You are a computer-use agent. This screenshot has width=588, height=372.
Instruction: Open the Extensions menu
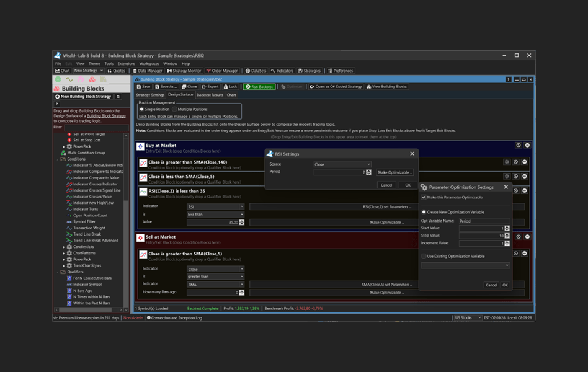pyautogui.click(x=126, y=64)
